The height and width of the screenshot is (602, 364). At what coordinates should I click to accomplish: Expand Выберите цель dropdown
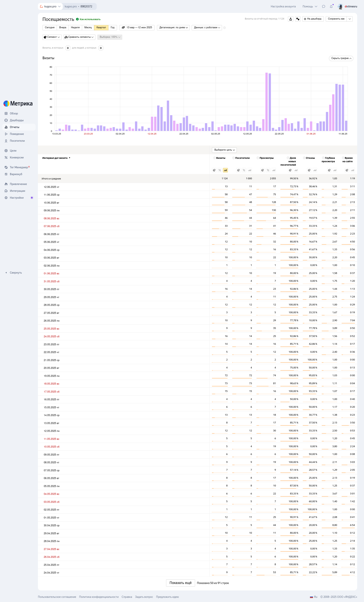pyautogui.click(x=224, y=150)
